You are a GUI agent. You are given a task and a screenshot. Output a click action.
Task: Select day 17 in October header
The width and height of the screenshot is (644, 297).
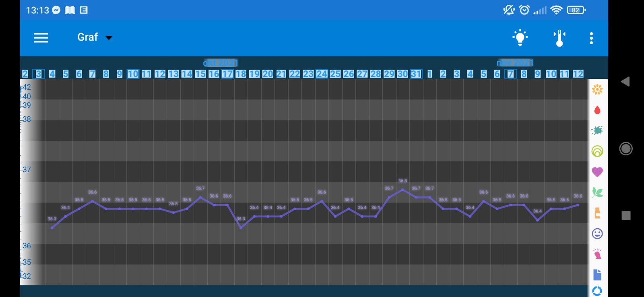(227, 74)
